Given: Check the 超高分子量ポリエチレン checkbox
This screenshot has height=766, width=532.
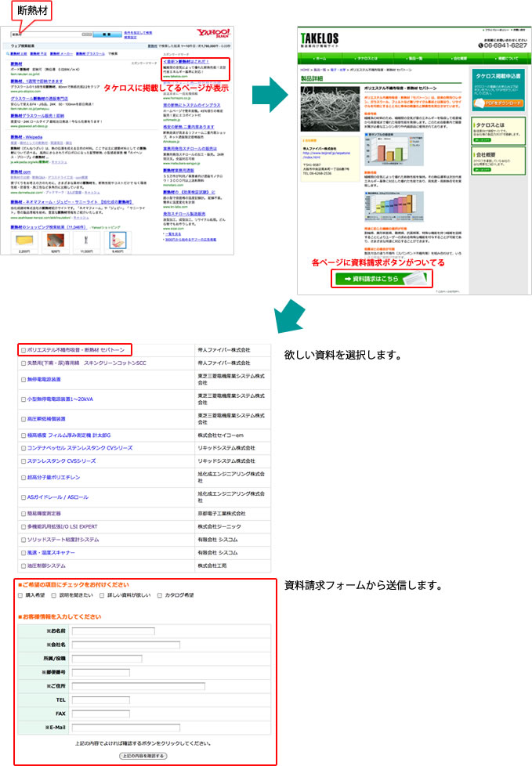Looking at the screenshot, I should click(x=23, y=478).
